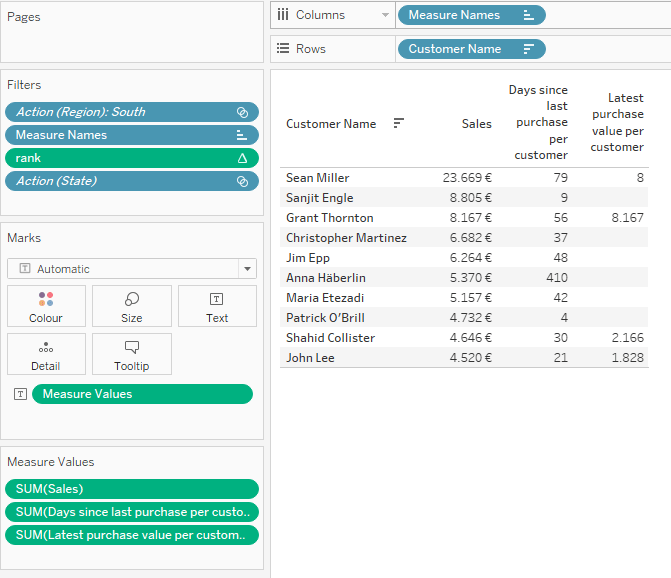Viewport: 671px width, 578px height.
Task: Click Measure Names pill in Filters
Action: pos(120,135)
